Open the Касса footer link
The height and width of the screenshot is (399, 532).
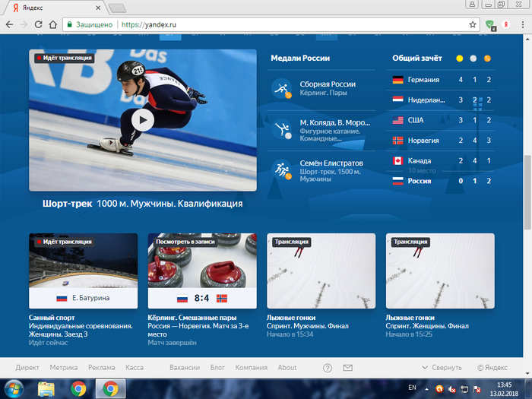tap(135, 367)
